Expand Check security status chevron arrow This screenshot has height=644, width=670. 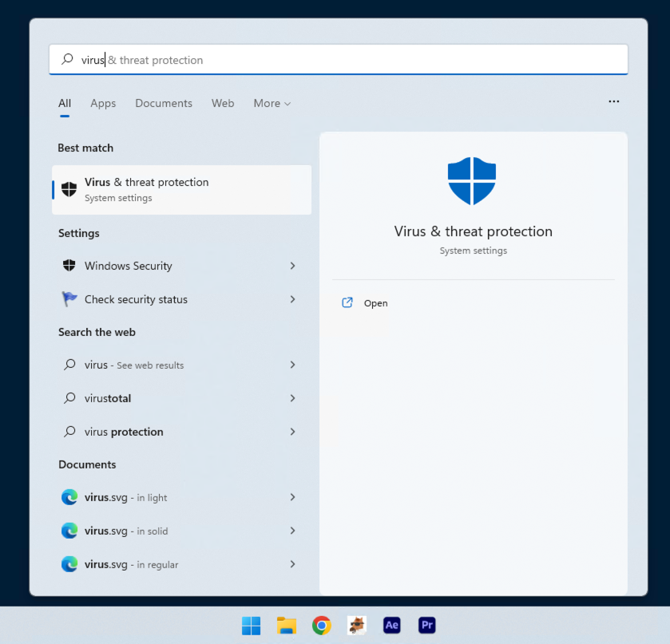pyautogui.click(x=293, y=299)
